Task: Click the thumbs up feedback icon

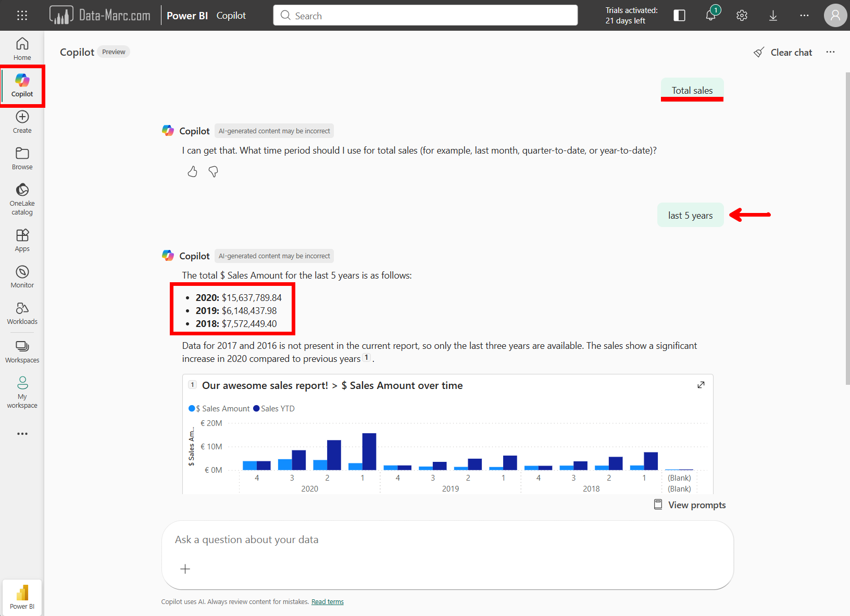Action: pos(192,172)
